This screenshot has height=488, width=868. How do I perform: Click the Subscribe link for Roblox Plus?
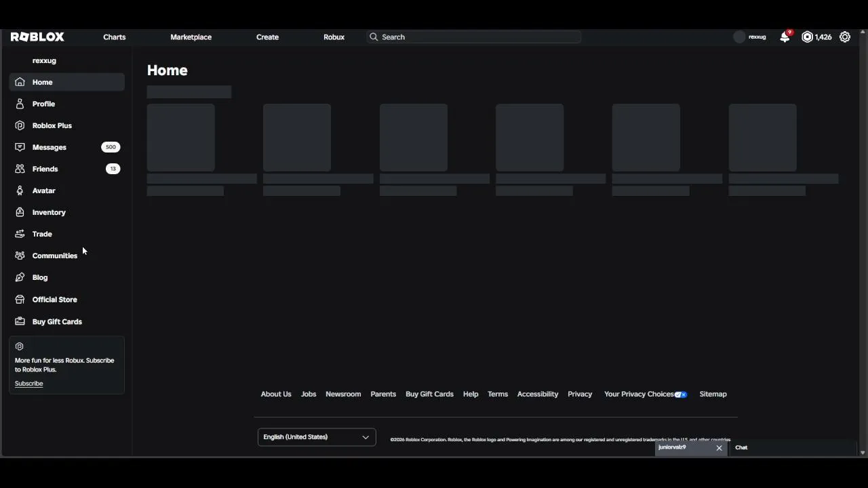tap(28, 384)
